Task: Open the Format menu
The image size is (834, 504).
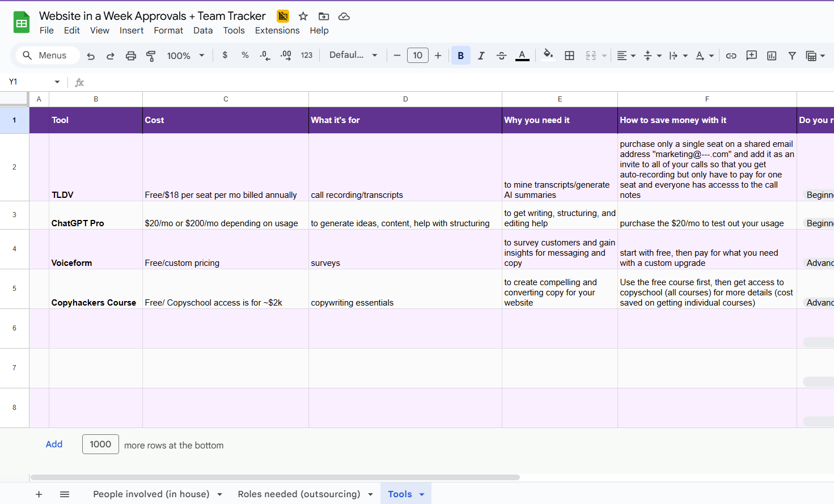Action: pos(168,31)
